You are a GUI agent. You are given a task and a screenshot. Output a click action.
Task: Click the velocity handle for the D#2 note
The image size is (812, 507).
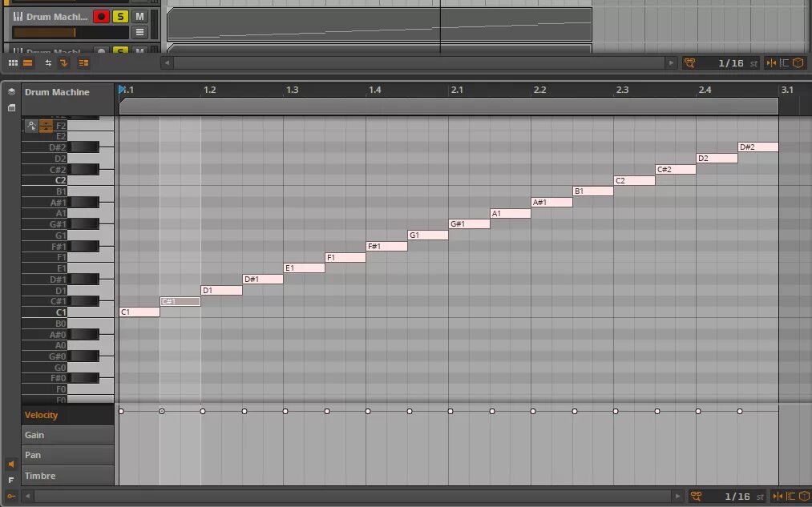740,412
